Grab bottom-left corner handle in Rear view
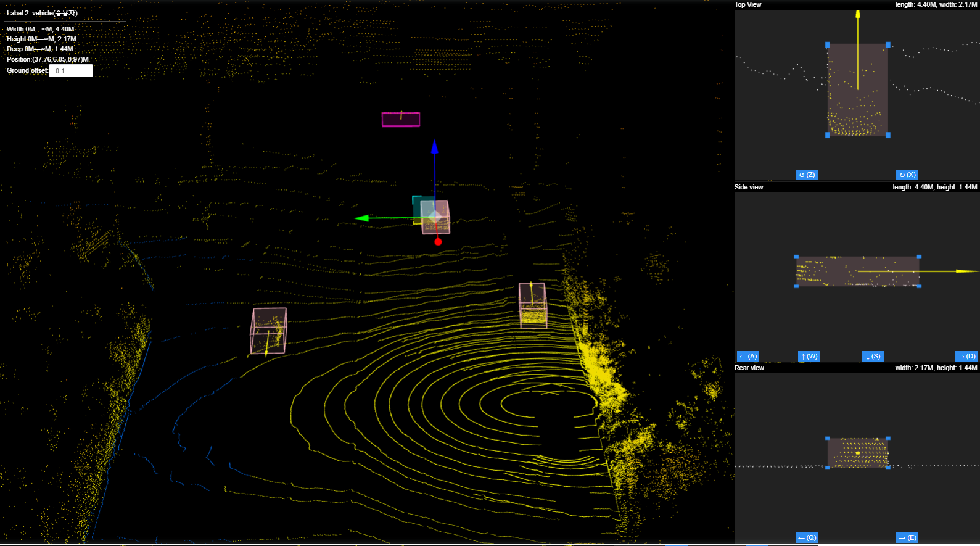The height and width of the screenshot is (546, 980). pyautogui.click(x=828, y=468)
